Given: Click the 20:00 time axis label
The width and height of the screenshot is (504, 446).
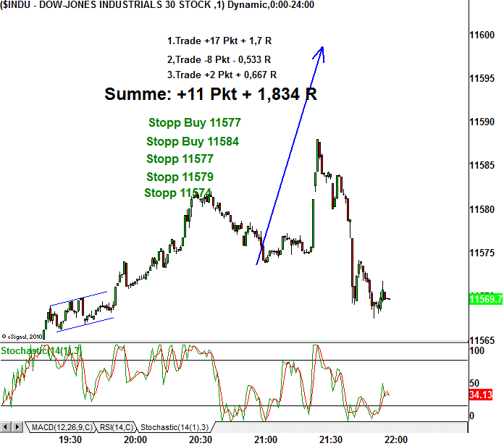Looking at the screenshot, I should pos(135,439).
